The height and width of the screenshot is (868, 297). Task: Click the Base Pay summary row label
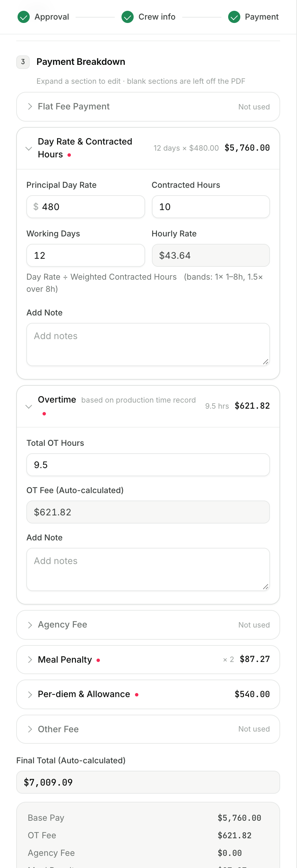(x=46, y=818)
